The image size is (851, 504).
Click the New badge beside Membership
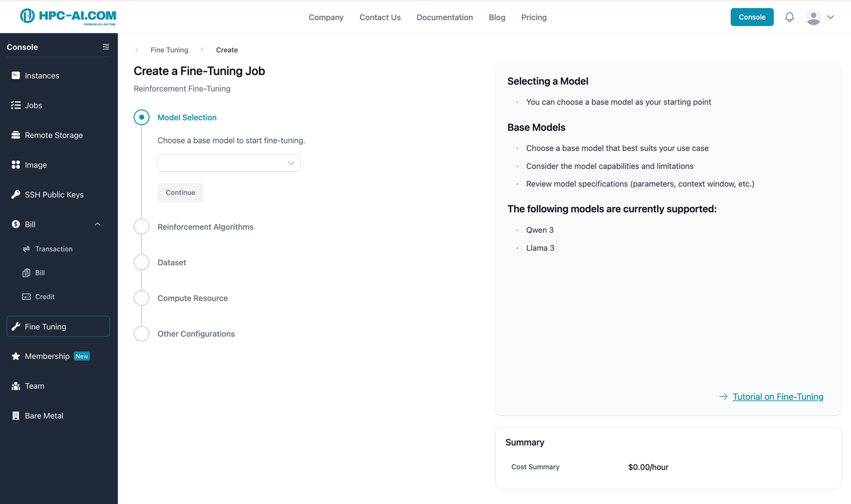pos(82,356)
